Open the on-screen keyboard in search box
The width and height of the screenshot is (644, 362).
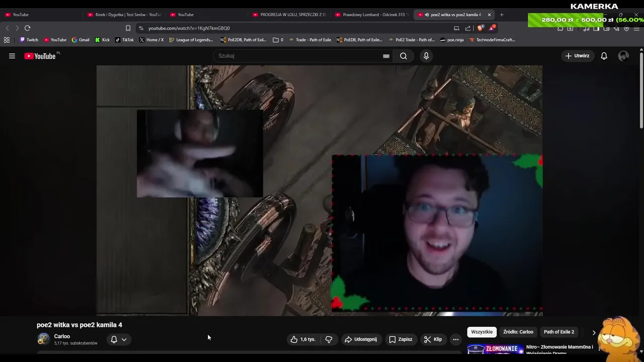click(386, 56)
